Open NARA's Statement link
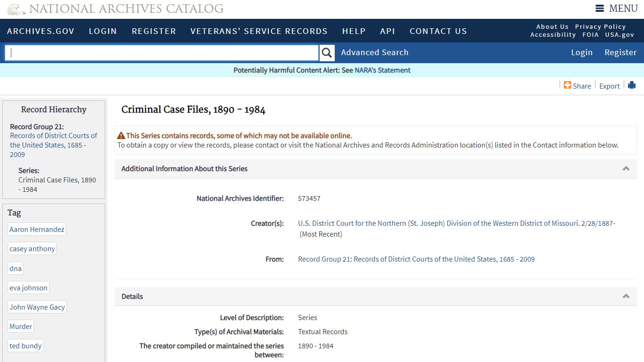The height and width of the screenshot is (362, 644). [x=382, y=70]
